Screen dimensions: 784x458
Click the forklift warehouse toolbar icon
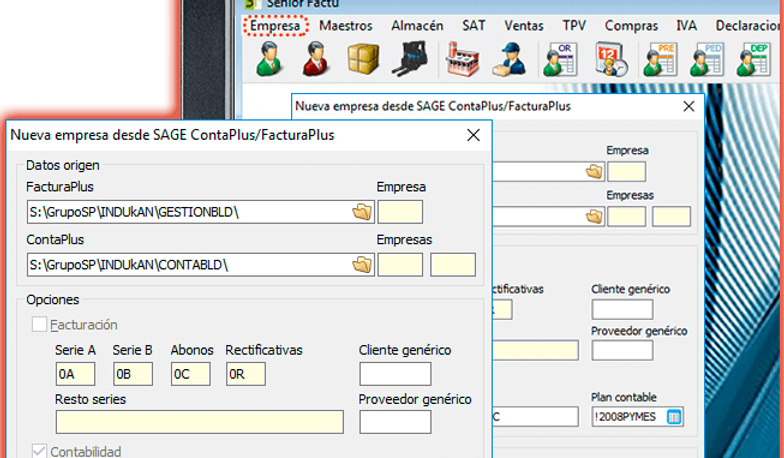410,59
